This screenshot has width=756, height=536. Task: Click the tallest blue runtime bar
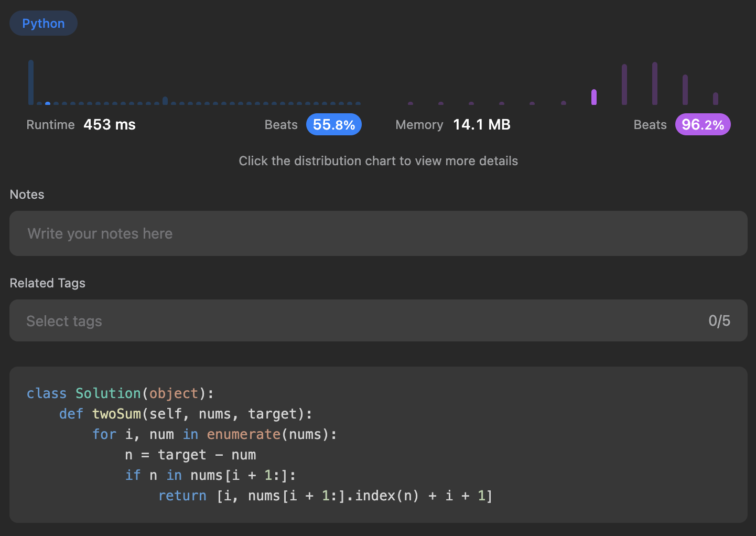tap(31, 82)
